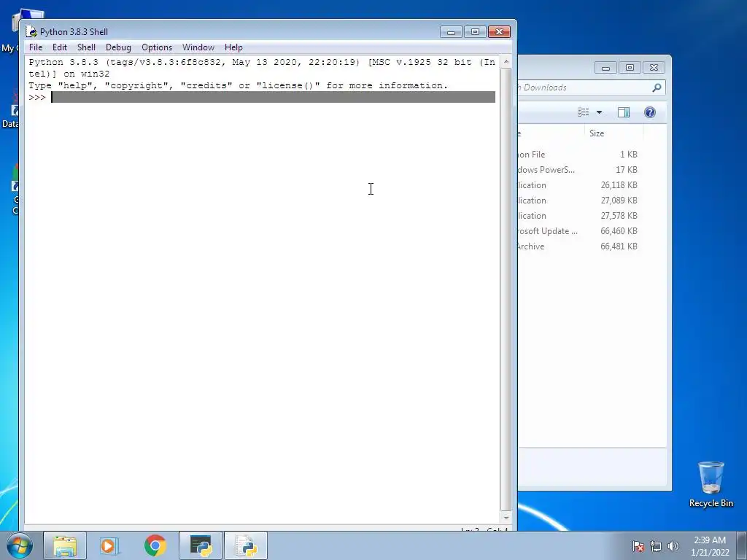Image resolution: width=747 pixels, height=560 pixels.
Task: Switch to the Python console taskbar icon
Action: click(201, 545)
